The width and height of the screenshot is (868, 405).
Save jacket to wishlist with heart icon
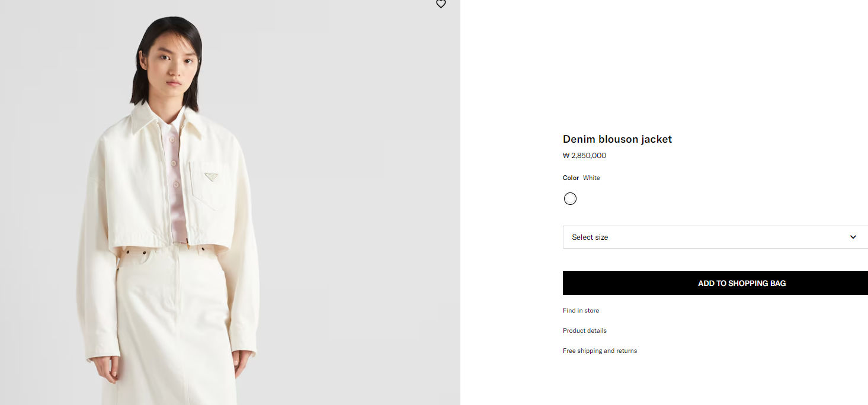click(441, 4)
